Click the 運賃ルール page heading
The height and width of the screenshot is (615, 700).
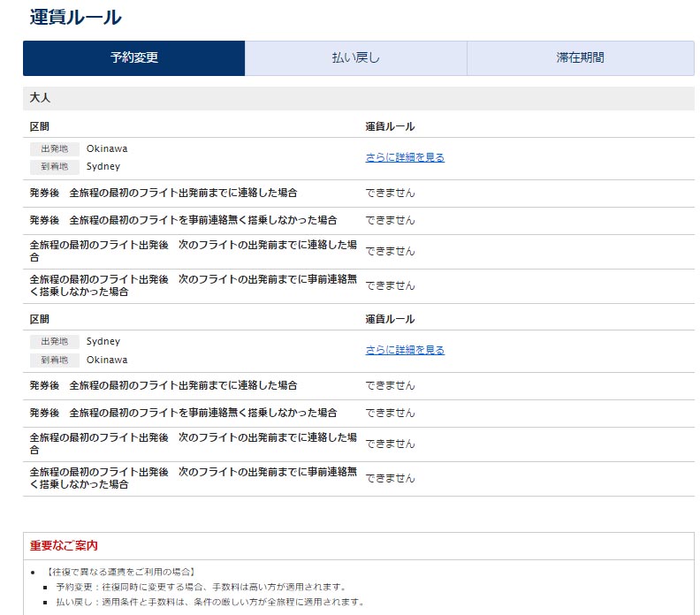pos(75,17)
